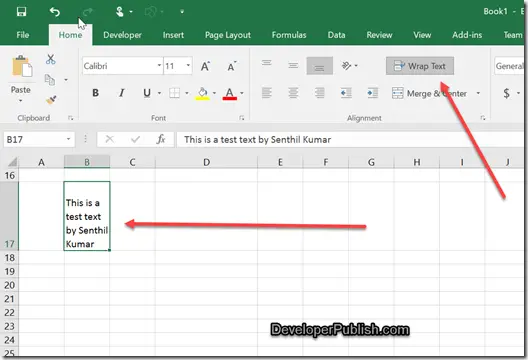
Task: Click the Save icon in quick access toolbar
Action: pos(22,12)
